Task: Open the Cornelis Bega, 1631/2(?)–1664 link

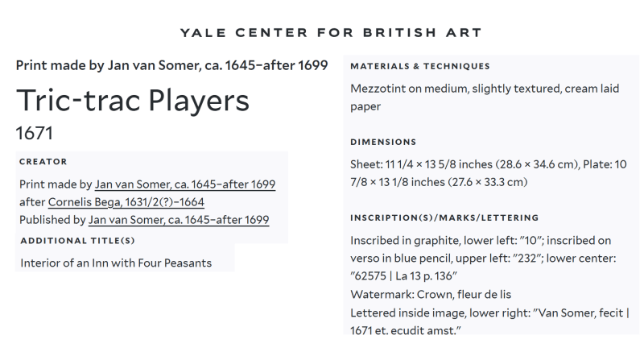Action: [x=126, y=202]
